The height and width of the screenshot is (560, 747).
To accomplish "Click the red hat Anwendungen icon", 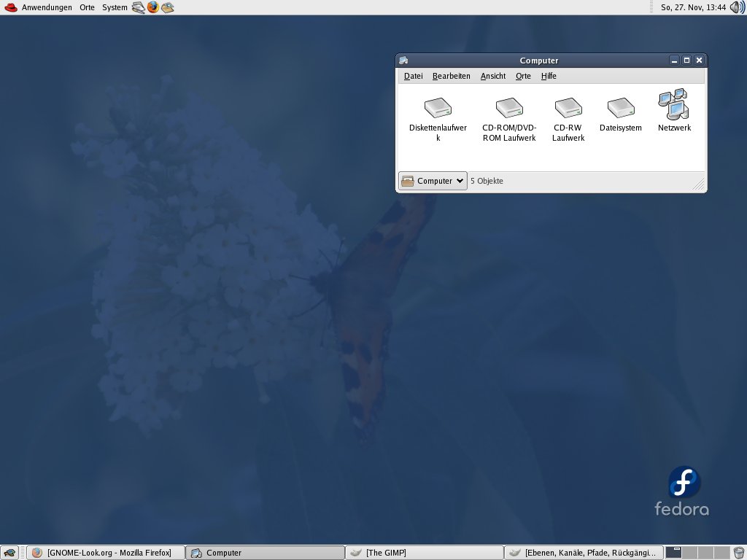I will (x=10, y=7).
